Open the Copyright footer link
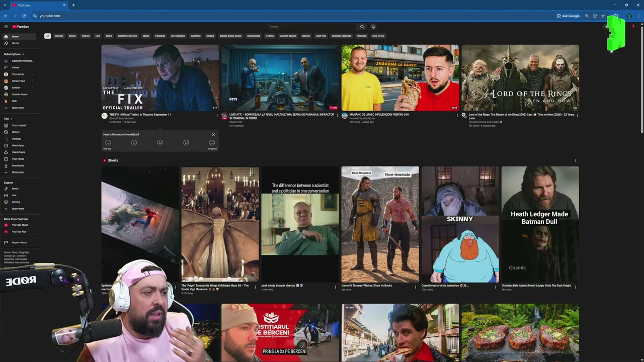 coord(24,252)
